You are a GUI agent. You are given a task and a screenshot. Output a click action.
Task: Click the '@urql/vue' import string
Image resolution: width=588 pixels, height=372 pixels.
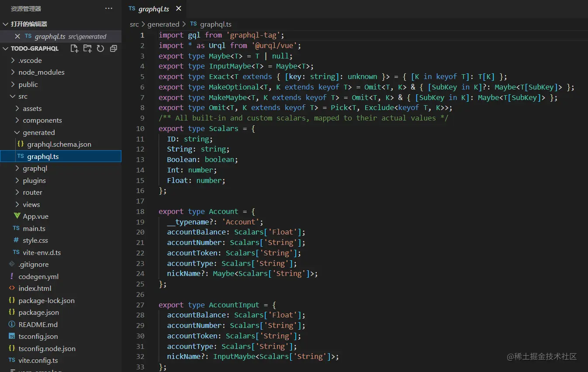tap(274, 45)
